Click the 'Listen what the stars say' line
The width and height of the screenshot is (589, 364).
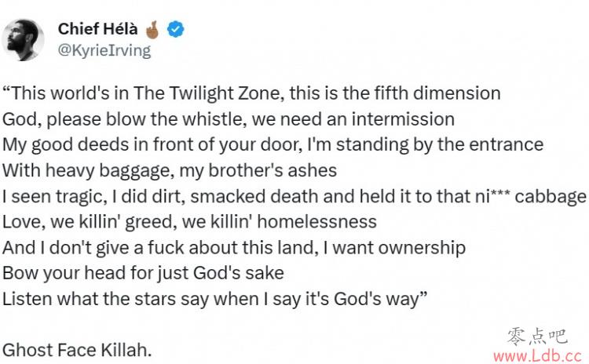point(215,299)
